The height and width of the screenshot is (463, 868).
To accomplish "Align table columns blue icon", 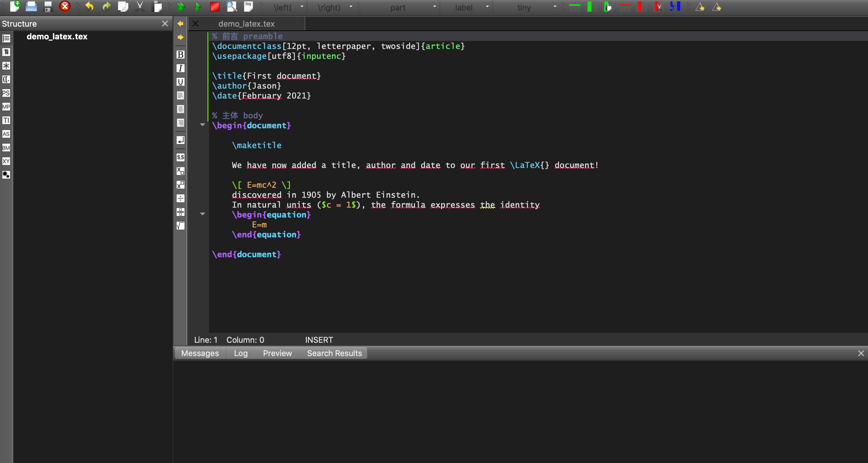I will [x=675, y=7].
